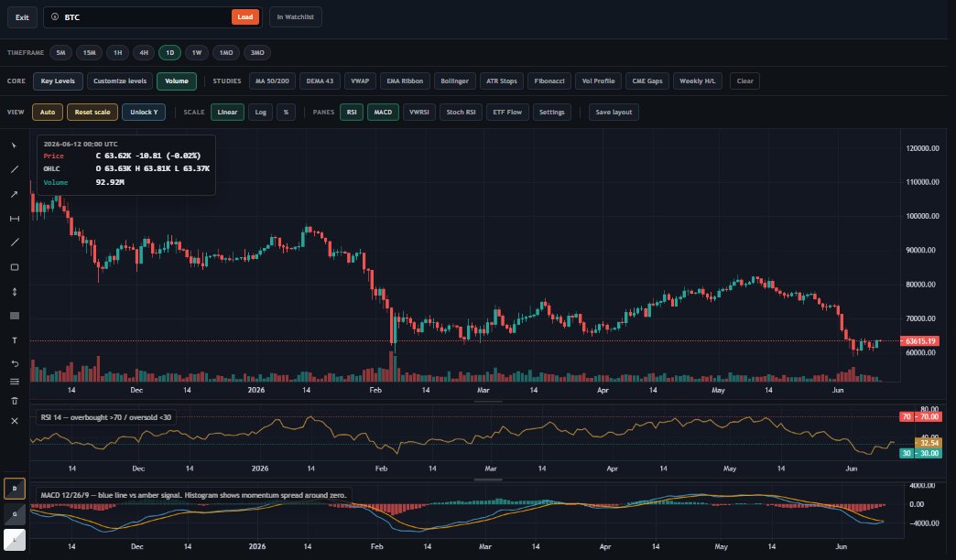
Task: Select the arrow drawing tool
Action: [15, 194]
